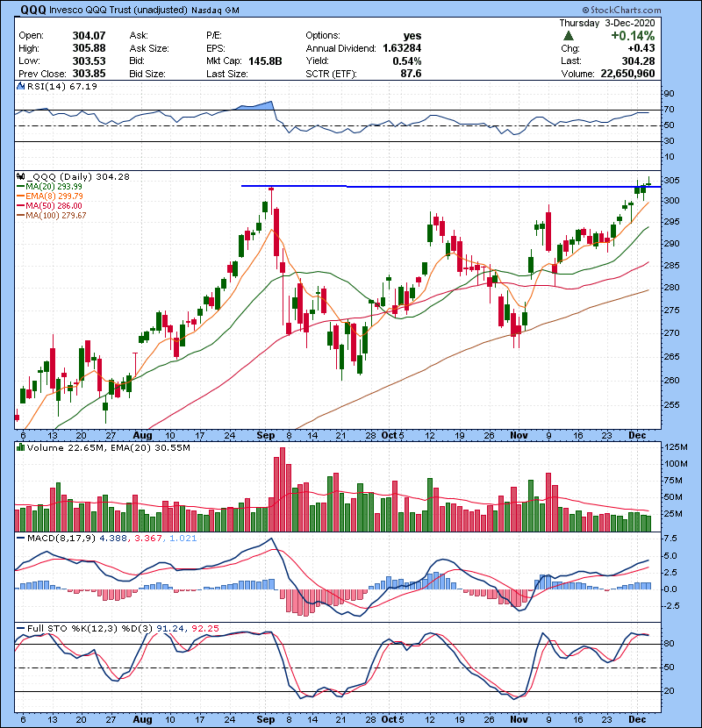
Task: Click the green up-triangle change indicator
Action: point(569,36)
